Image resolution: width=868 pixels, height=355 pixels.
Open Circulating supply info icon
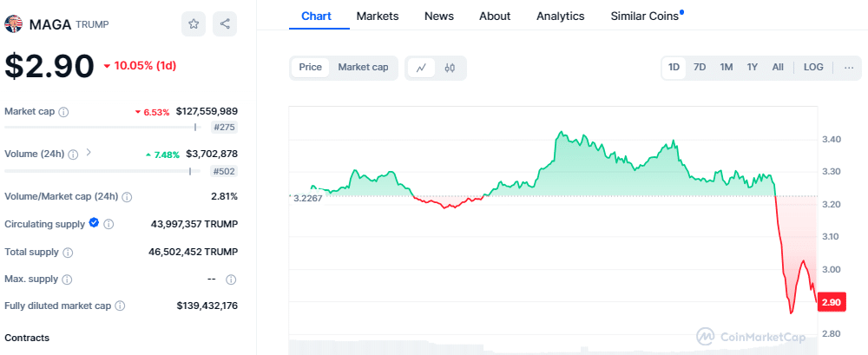pyautogui.click(x=109, y=224)
